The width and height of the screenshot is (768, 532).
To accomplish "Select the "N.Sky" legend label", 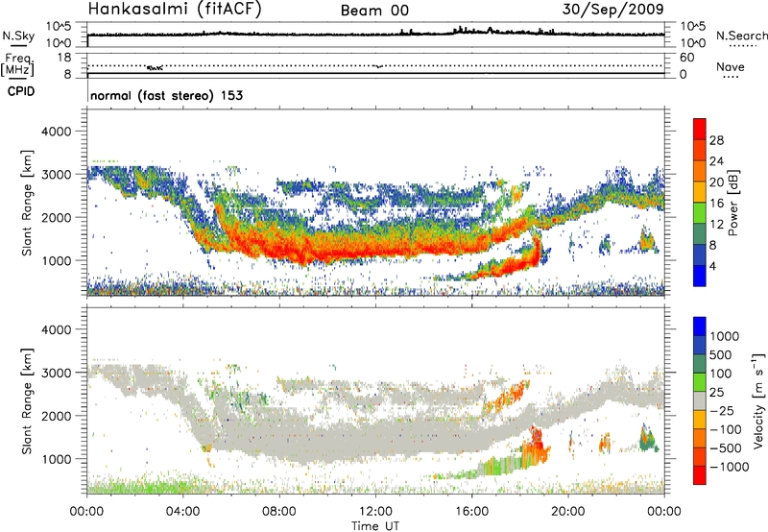I will 18,36.
